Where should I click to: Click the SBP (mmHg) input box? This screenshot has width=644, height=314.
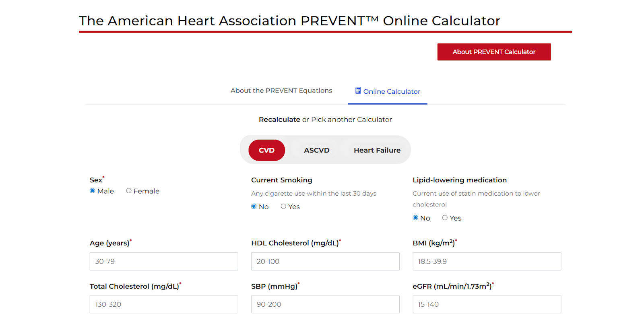[325, 304]
